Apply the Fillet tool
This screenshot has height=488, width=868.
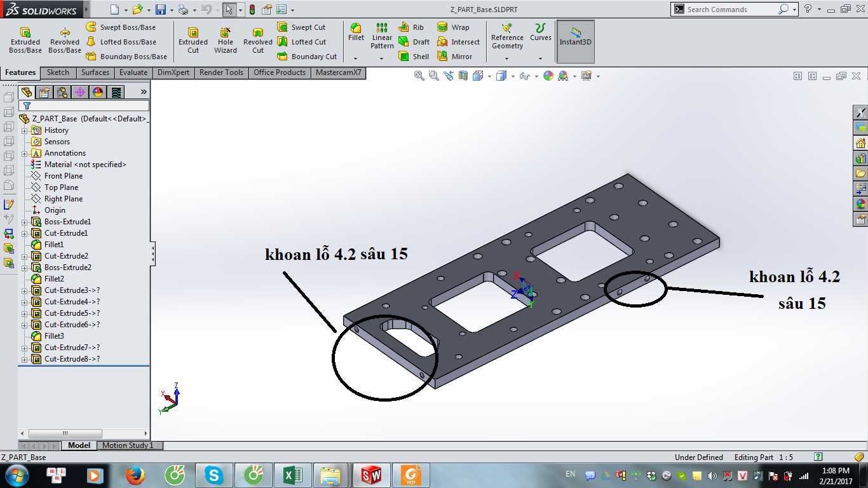pyautogui.click(x=356, y=32)
